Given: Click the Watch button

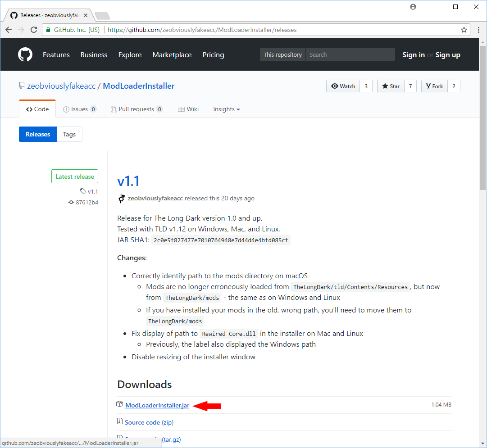Looking at the screenshot, I should [x=343, y=86].
